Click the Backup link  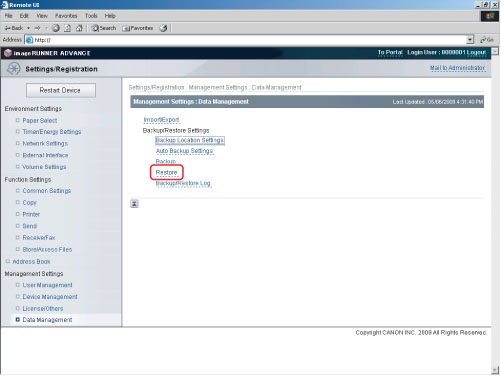tap(166, 162)
